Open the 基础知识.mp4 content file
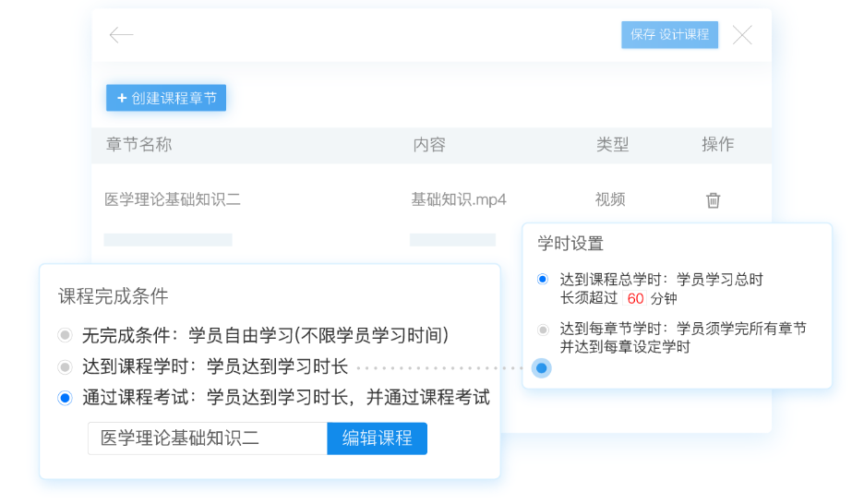This screenshot has width=864, height=504. (458, 199)
